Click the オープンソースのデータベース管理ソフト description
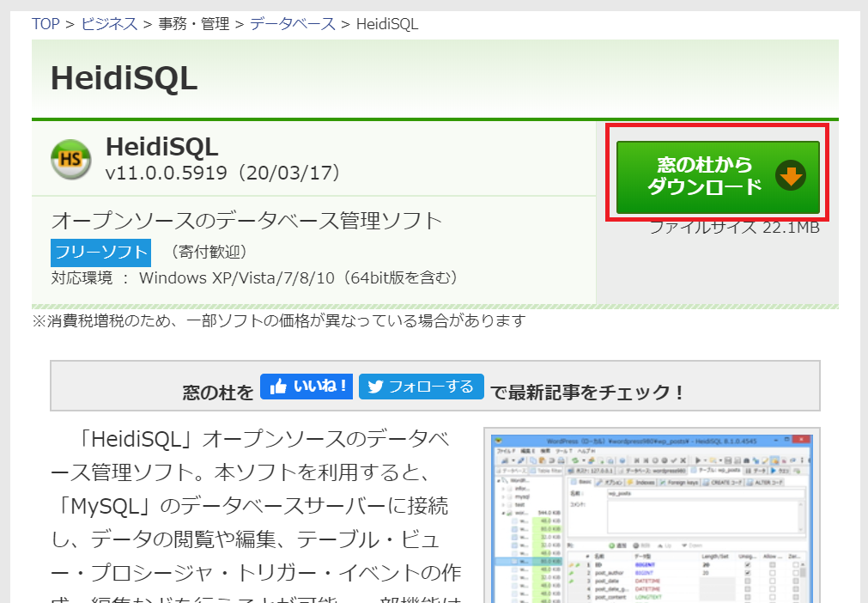Viewport: 868px width, 603px height. (x=247, y=221)
